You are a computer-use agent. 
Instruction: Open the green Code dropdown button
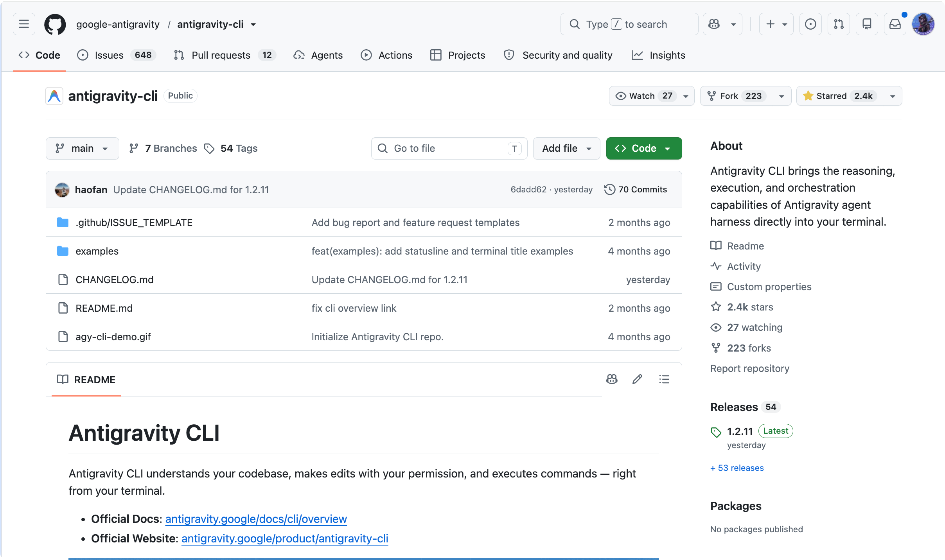point(644,148)
